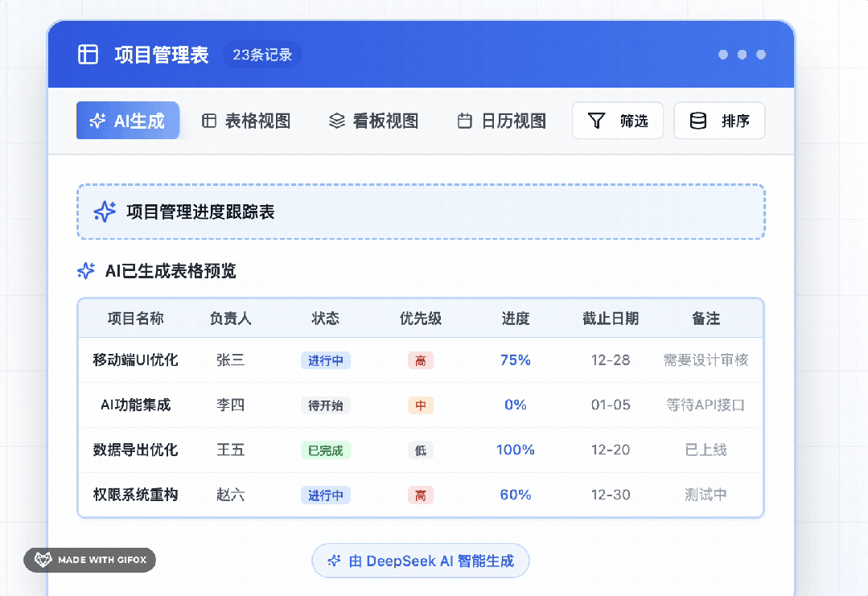Click the AI已生成表格预览 heading

pos(171,270)
